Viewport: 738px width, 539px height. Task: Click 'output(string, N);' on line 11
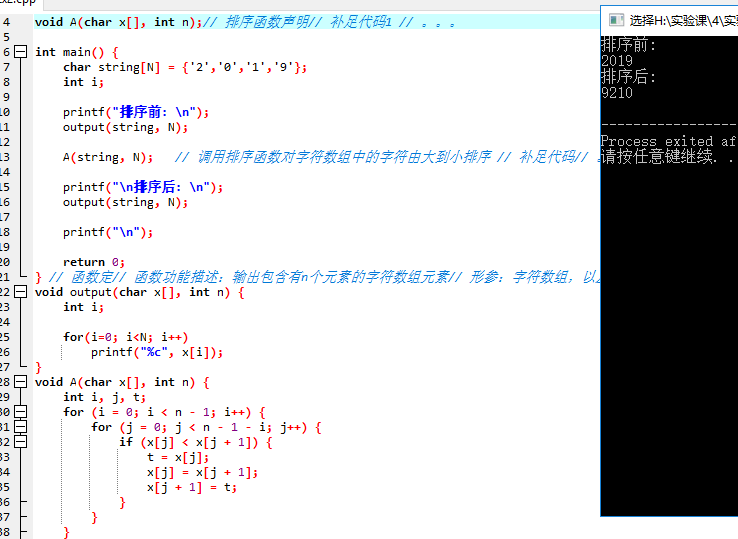point(125,128)
